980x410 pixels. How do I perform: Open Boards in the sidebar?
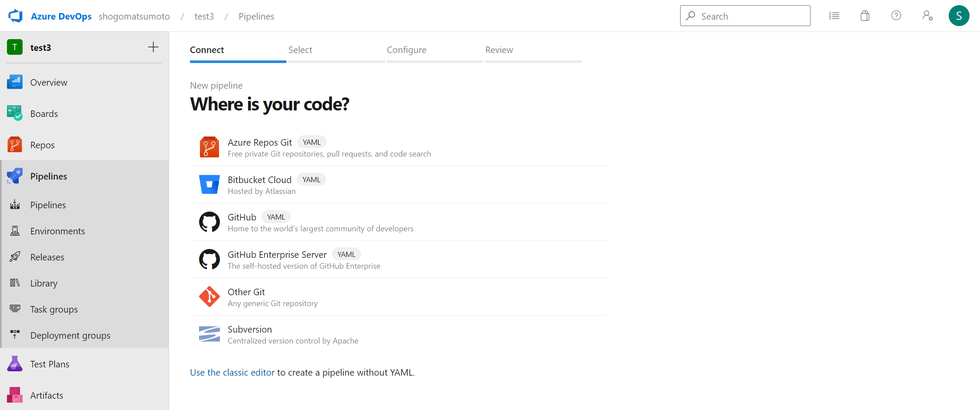pos(84,113)
